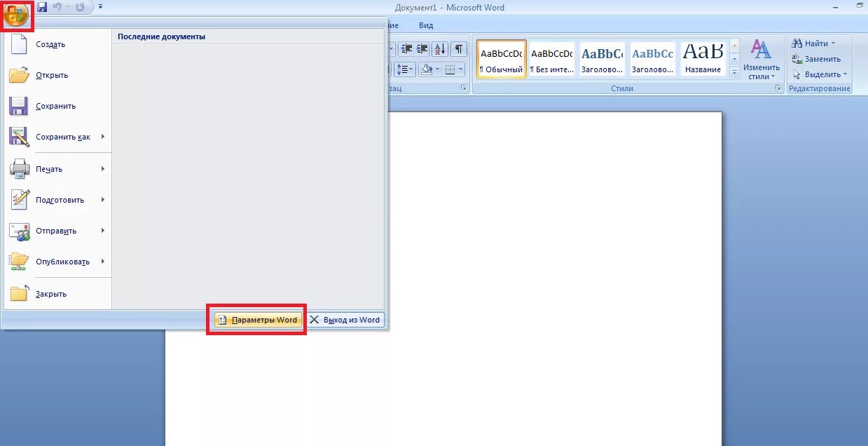This screenshot has width=868, height=446.
Task: Choose Создать in the Office menu
Action: coord(57,44)
